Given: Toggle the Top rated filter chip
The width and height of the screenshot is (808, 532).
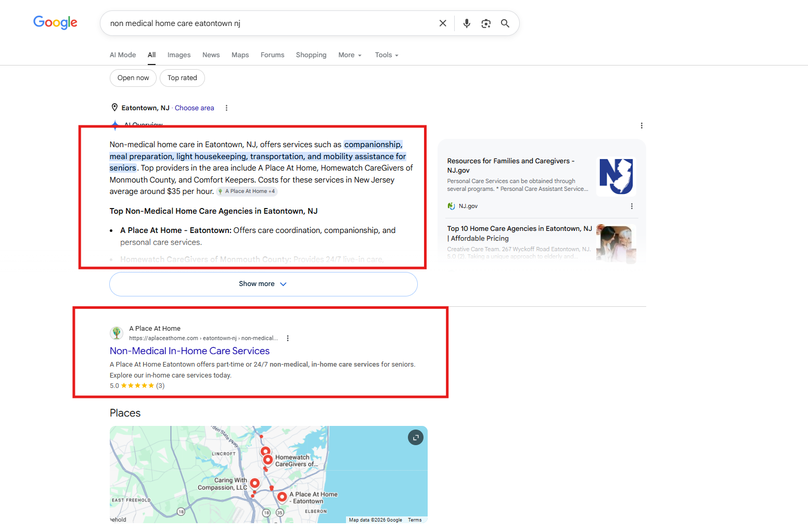Looking at the screenshot, I should pyautogui.click(x=182, y=78).
